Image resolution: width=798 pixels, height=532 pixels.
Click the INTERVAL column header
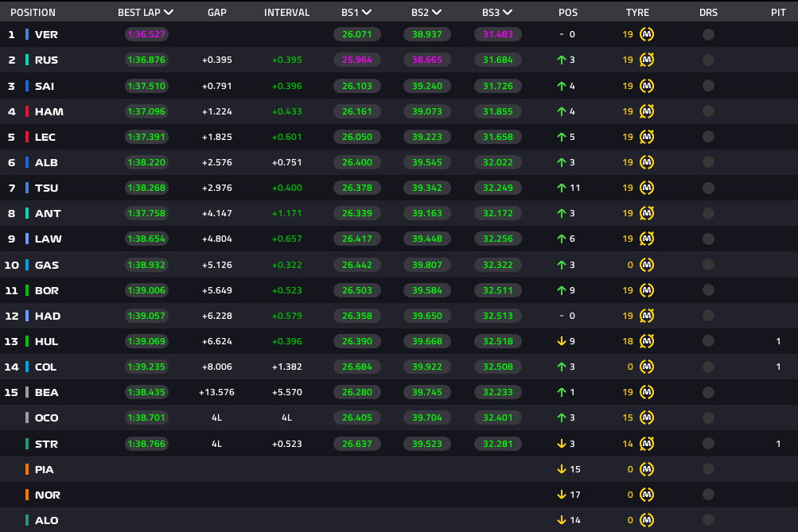286,13
